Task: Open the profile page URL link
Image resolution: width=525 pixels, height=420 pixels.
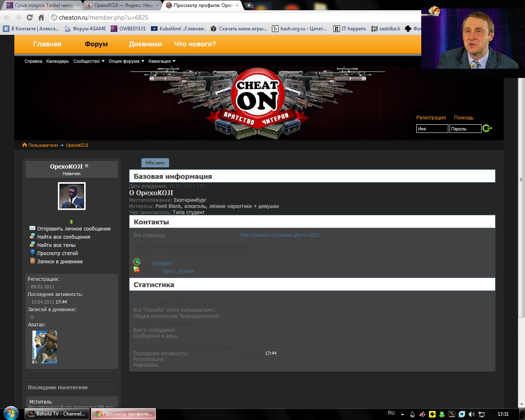Action: pyautogui.click(x=280, y=235)
